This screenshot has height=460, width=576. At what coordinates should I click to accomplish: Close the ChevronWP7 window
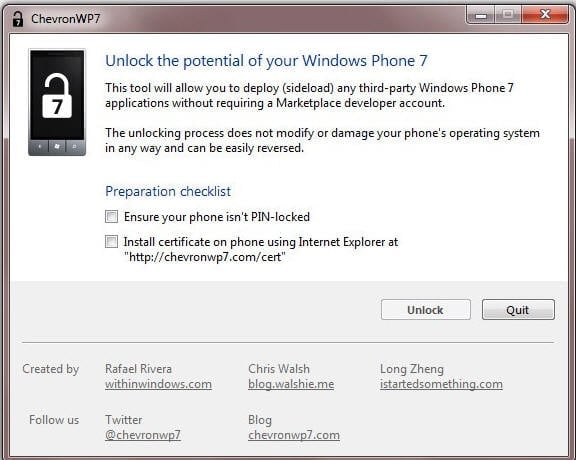point(545,15)
